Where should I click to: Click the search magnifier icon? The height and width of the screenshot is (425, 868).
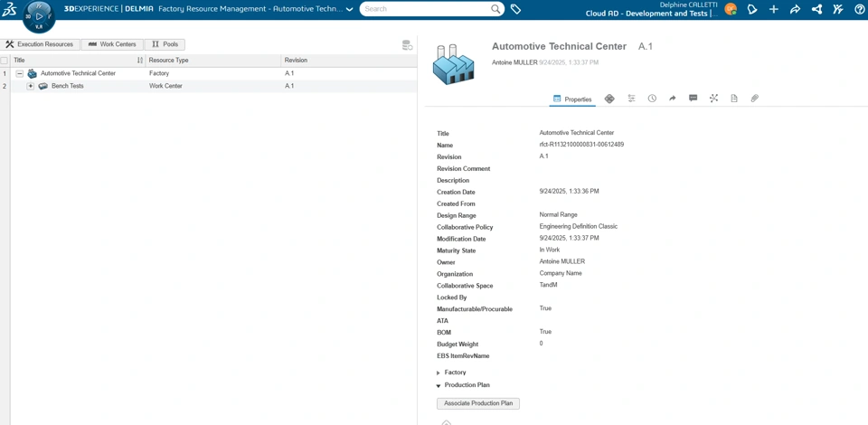(495, 9)
